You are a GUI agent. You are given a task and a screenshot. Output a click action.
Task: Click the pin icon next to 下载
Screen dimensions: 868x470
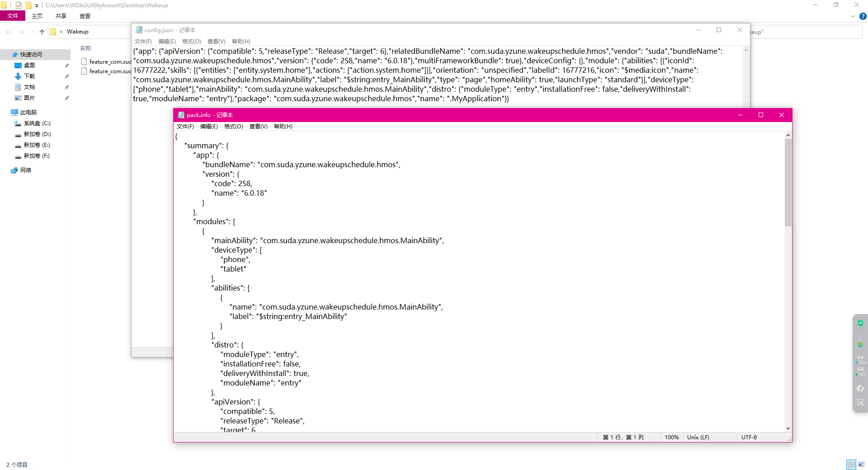point(66,76)
